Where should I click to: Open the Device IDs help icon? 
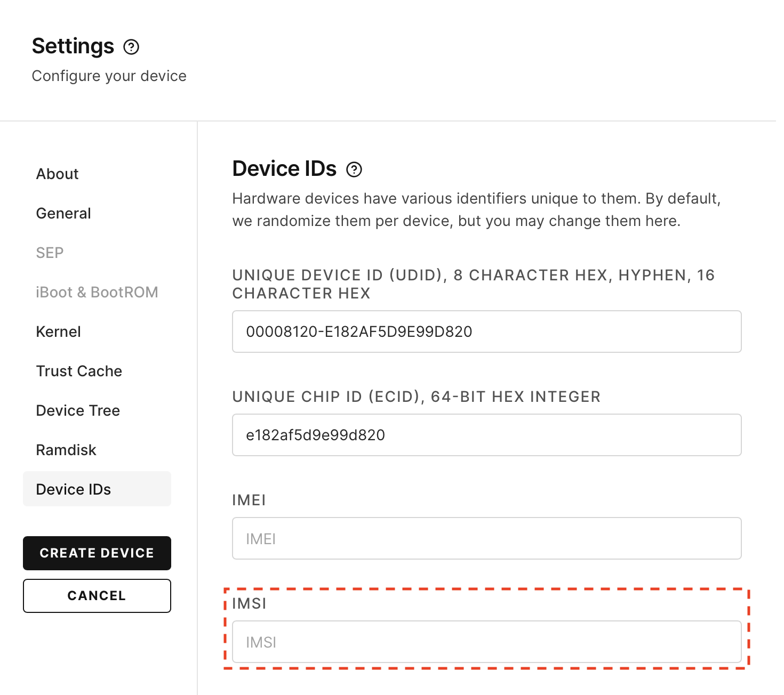[x=355, y=169]
